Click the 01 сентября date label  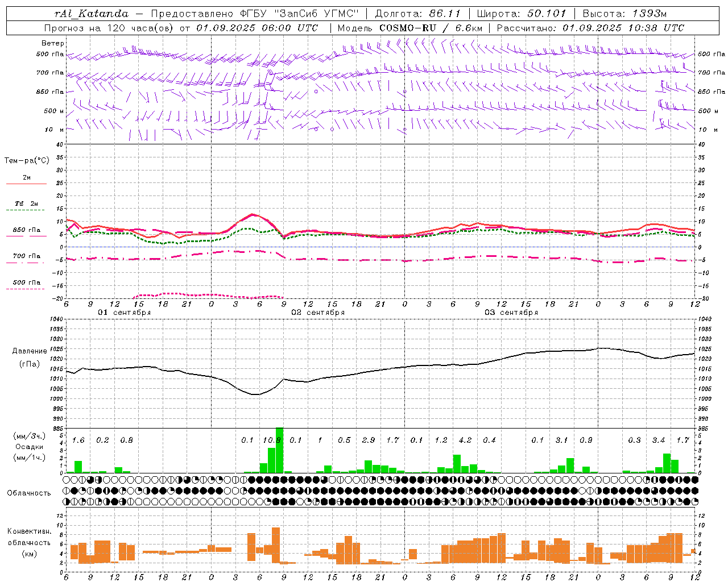[125, 313]
